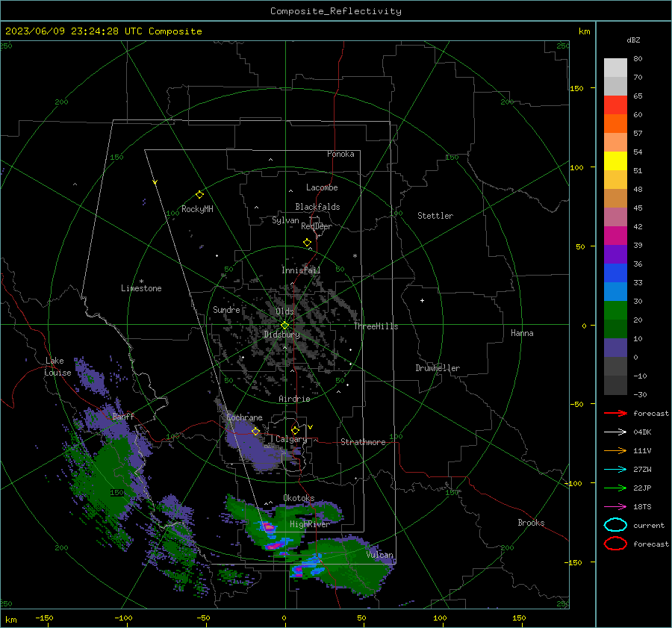Click the yellow diamond marker near Cochrane
The width and height of the screenshot is (672, 628).
256,431
